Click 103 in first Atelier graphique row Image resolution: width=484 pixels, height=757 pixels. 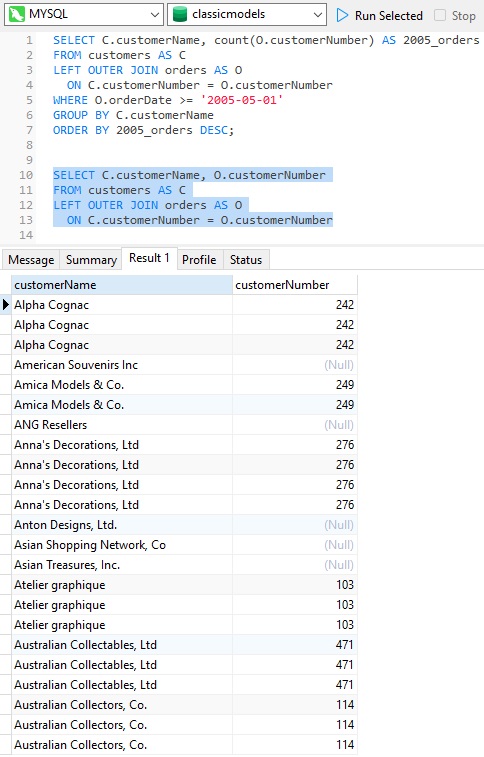click(345, 585)
